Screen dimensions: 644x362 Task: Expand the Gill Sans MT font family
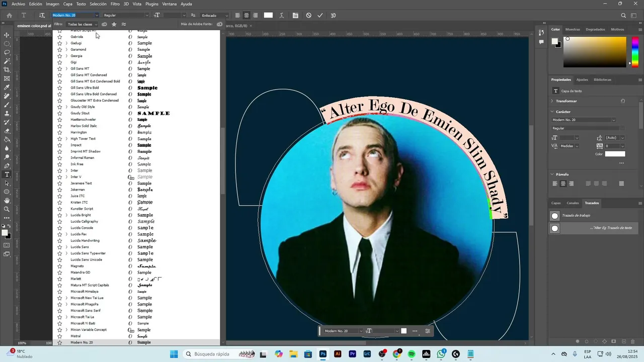pos(66,68)
